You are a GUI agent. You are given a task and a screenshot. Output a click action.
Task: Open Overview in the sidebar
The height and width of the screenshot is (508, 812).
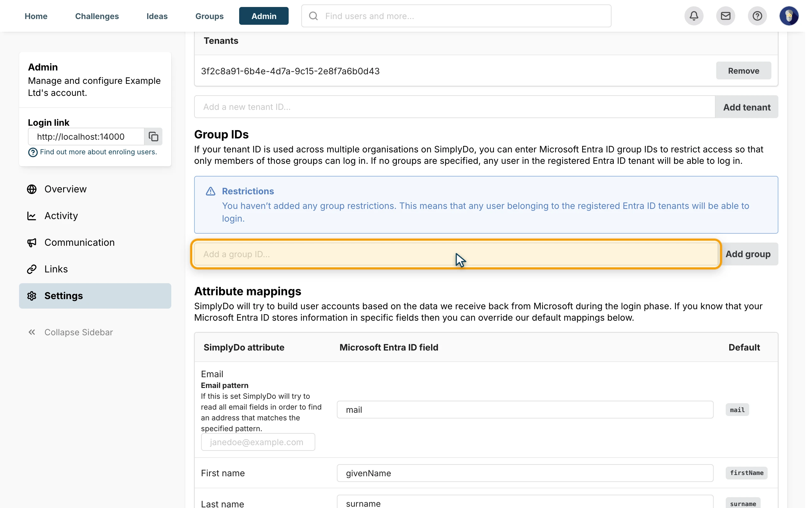(x=95, y=189)
